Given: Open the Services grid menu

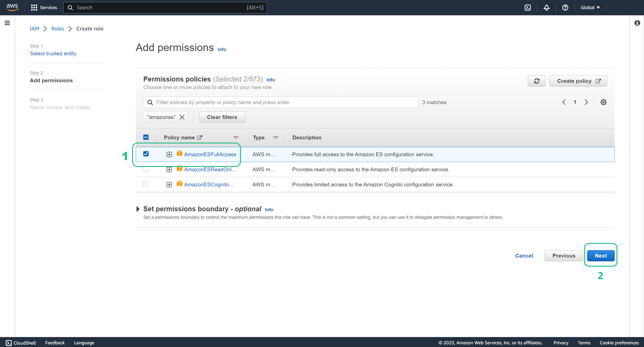Looking at the screenshot, I should pos(34,8).
